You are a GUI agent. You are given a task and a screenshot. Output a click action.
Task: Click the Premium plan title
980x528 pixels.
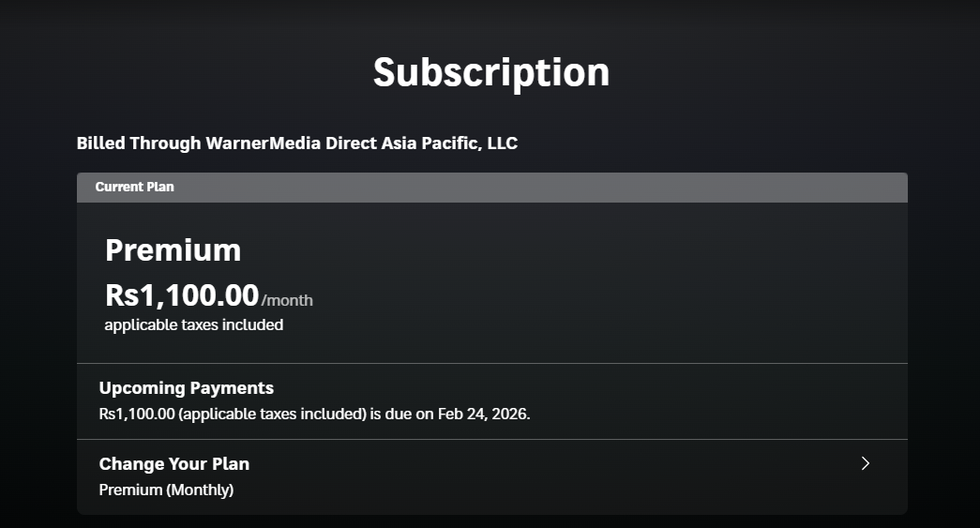(173, 250)
